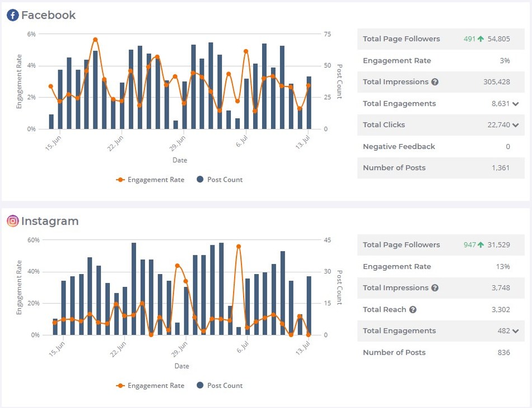Screen dimensions: 532x408
Task: Click Facebook chart 75 post count axis label
Action: click(328, 34)
